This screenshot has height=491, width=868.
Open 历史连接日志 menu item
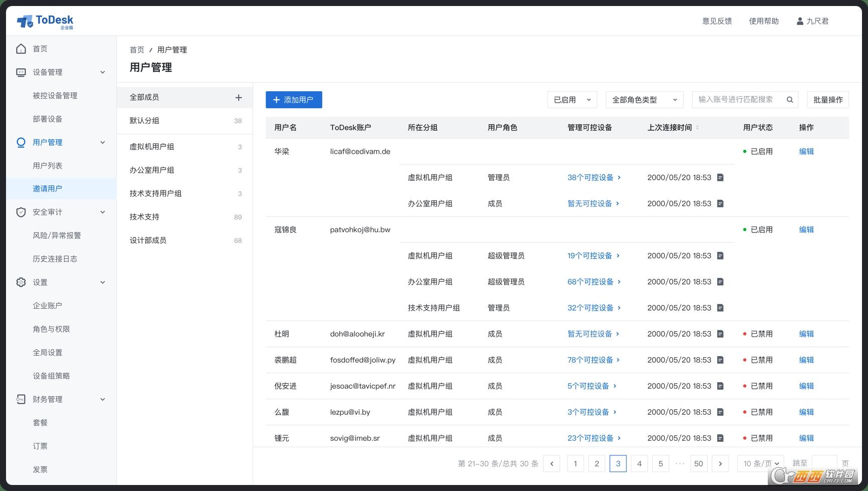tap(55, 259)
